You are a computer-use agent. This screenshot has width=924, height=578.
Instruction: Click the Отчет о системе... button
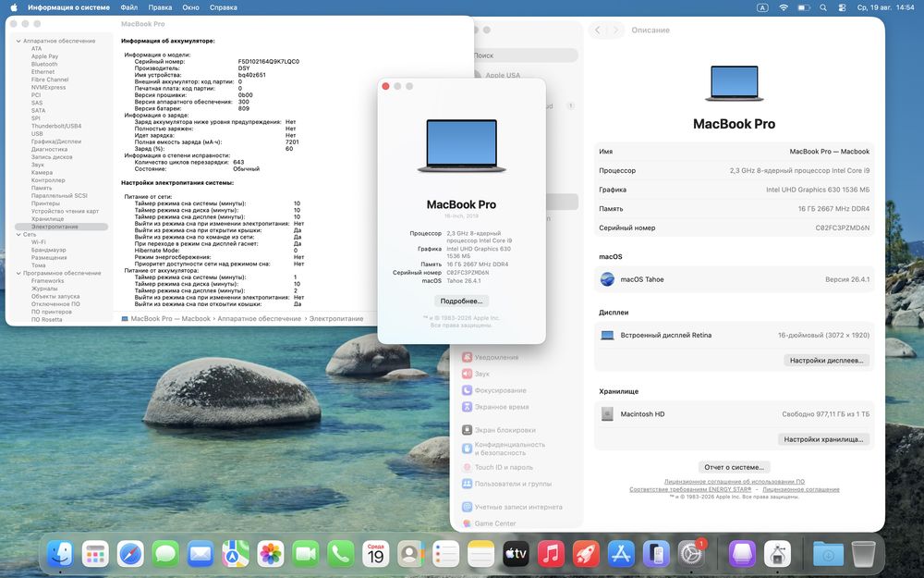(x=735, y=466)
